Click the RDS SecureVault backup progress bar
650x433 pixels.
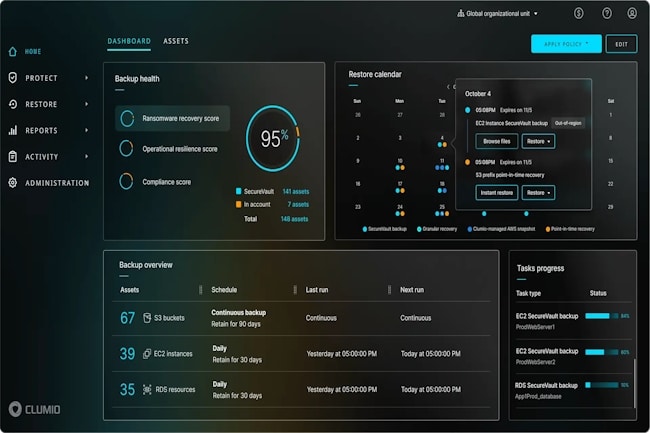coord(601,385)
